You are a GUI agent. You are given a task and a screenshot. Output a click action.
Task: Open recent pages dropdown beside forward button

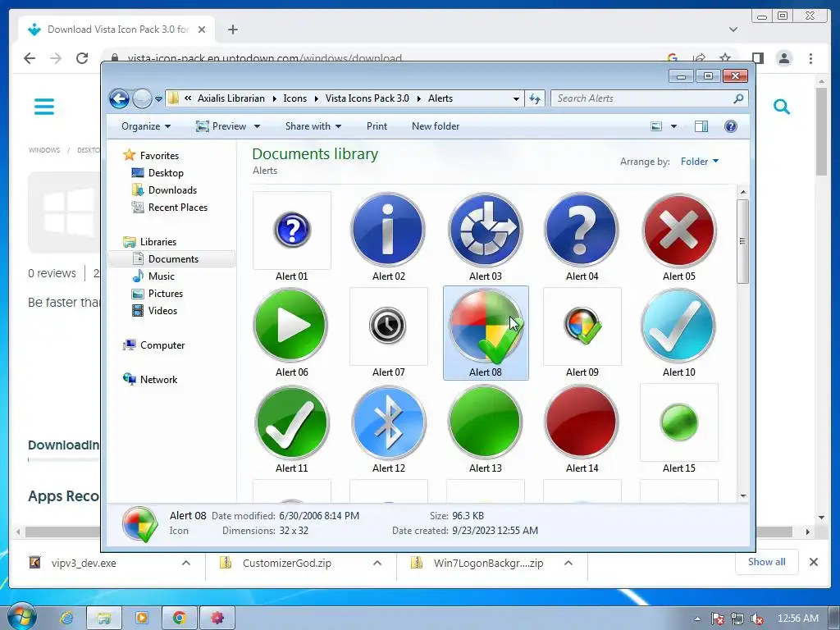click(158, 99)
